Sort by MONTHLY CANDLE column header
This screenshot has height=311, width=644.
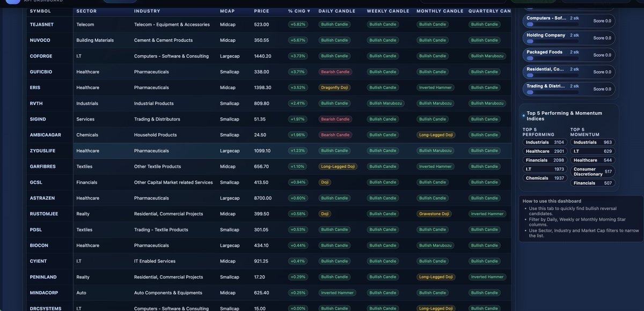440,11
